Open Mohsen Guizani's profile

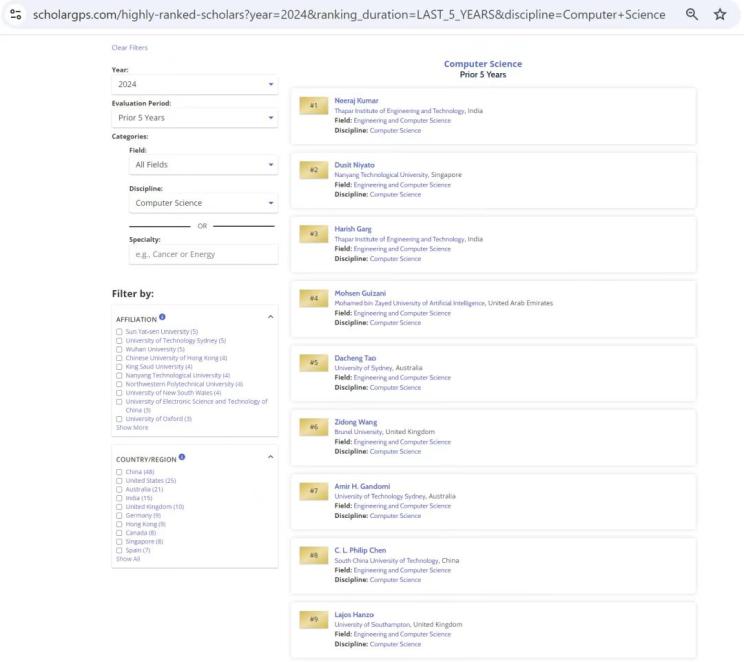(x=360, y=293)
